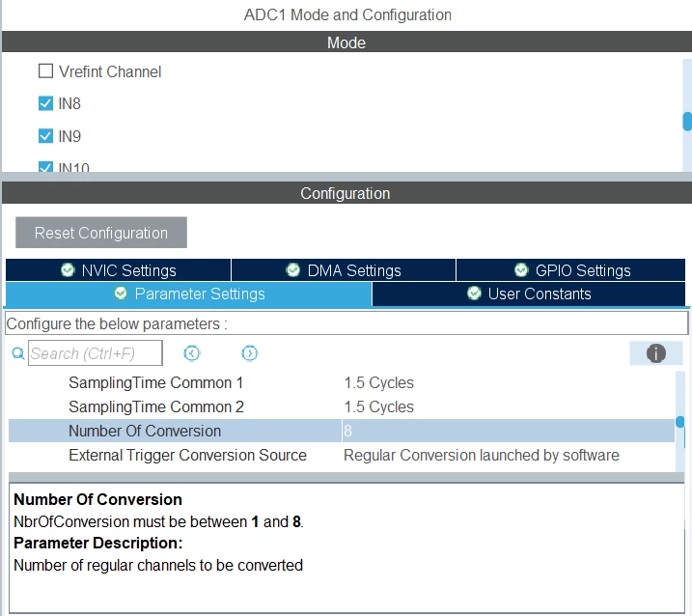Click the search magnifier icon
The width and height of the screenshot is (692, 616).
click(18, 353)
